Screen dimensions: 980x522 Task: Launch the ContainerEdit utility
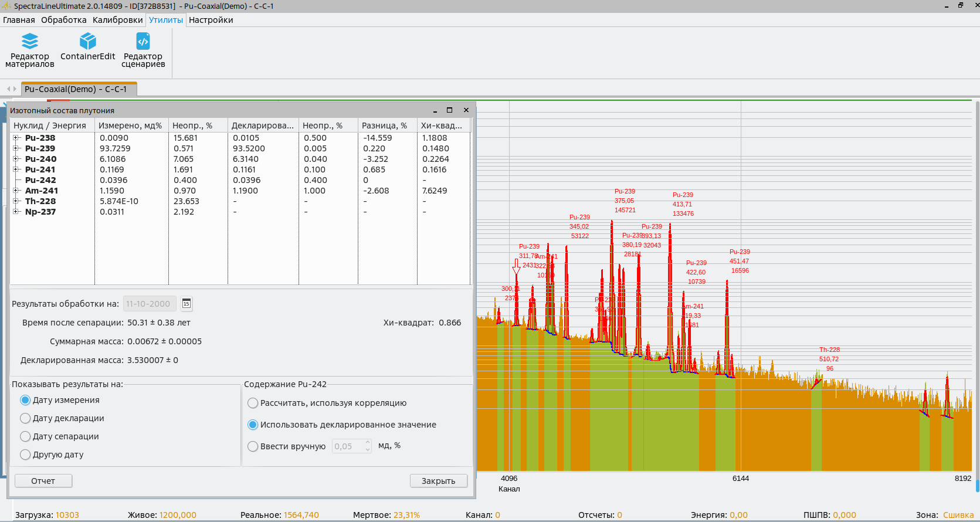point(87,47)
